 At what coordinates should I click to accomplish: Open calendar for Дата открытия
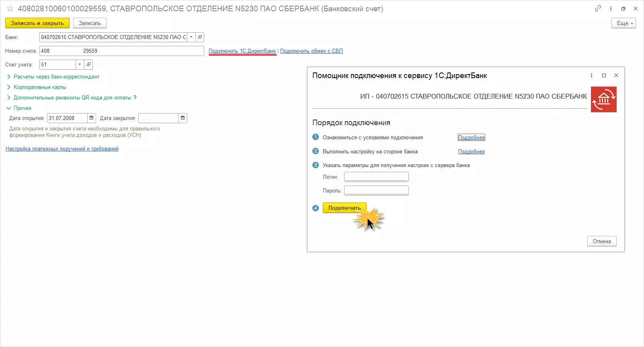point(92,118)
